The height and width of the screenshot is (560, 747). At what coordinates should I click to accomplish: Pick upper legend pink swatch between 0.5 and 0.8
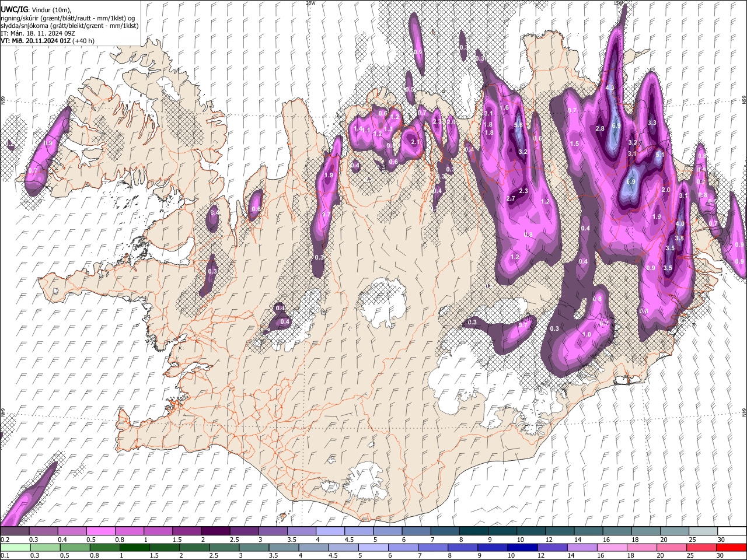pos(100,531)
